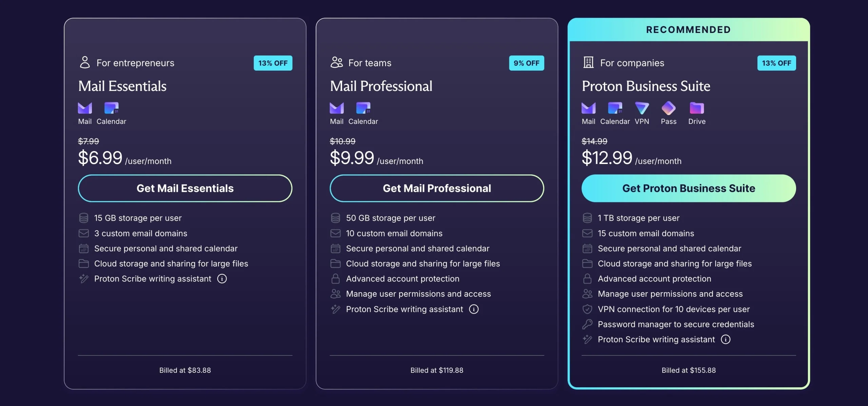
Task: Open Proton Scribe info tooltip in Mail Essentials
Action: pyautogui.click(x=222, y=279)
